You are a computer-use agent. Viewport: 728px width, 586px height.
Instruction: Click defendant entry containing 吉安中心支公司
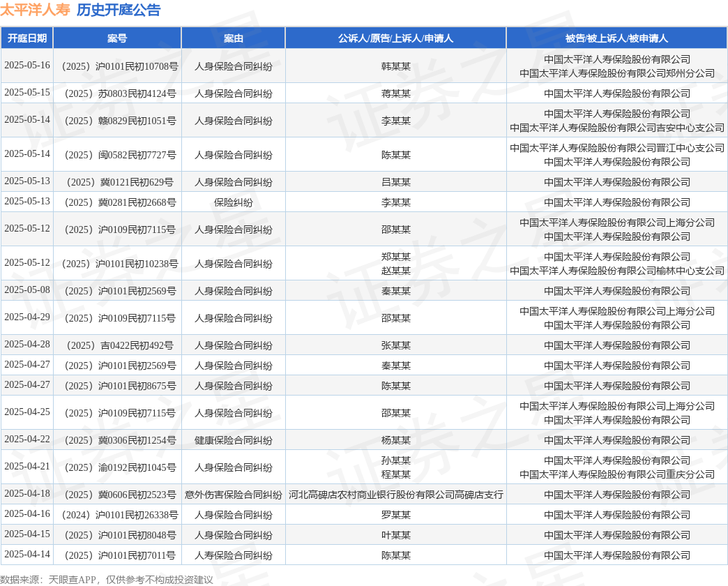point(617,128)
